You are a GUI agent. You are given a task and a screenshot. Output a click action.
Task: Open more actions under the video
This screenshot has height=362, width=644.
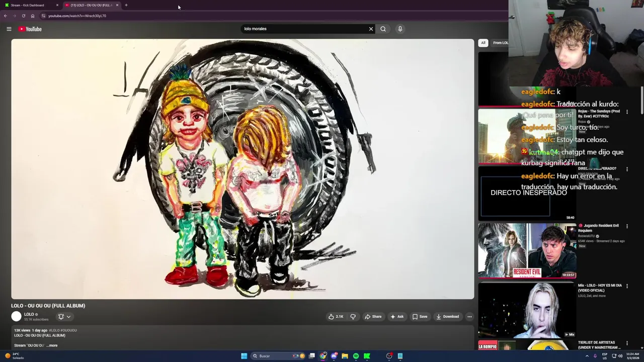pos(469,316)
